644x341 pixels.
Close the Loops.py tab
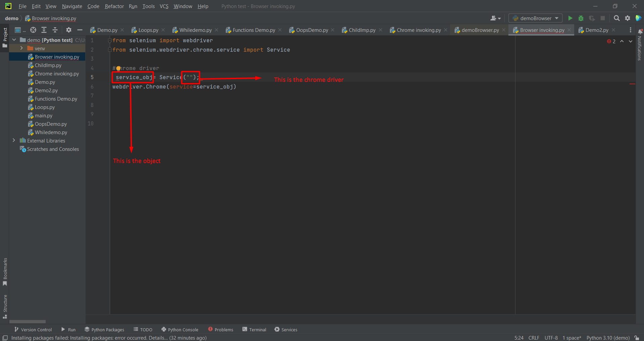pyautogui.click(x=163, y=30)
